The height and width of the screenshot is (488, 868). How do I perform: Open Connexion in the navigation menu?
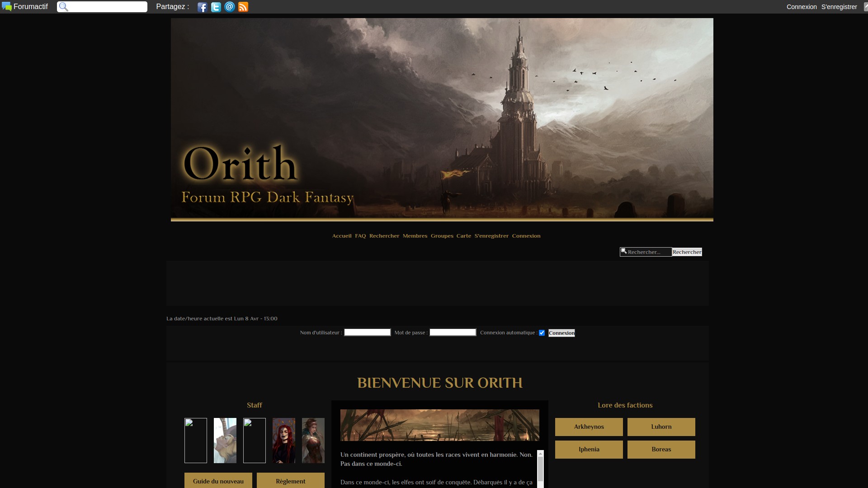[x=526, y=236]
